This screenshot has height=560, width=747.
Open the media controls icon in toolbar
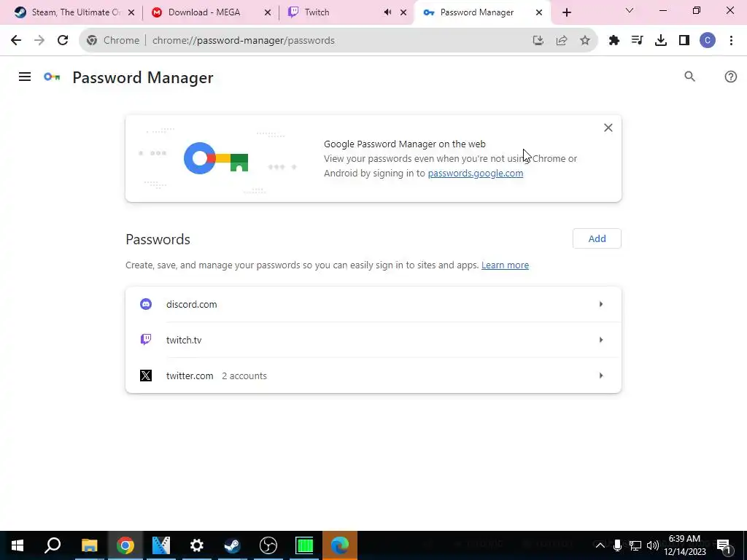tap(637, 41)
